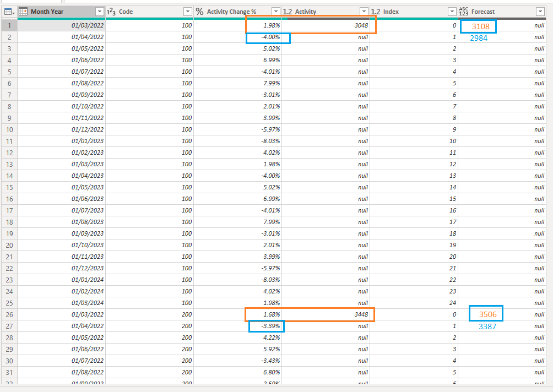This screenshot has width=553, height=392.
Task: Open Activity Change % filter dropdown
Action: [x=276, y=12]
